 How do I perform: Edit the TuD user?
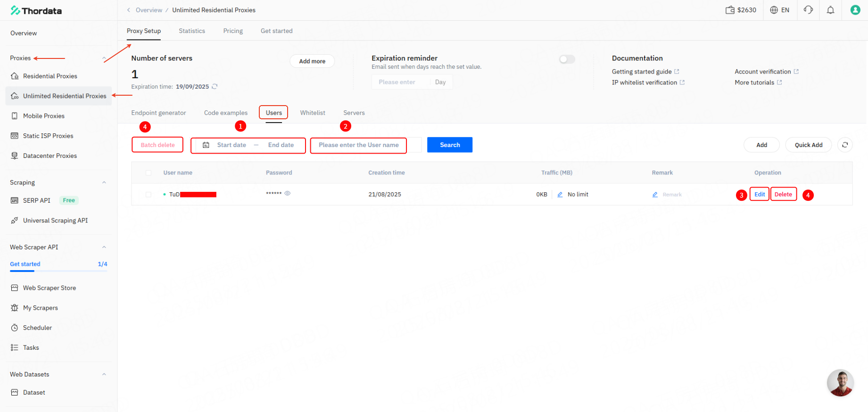760,194
